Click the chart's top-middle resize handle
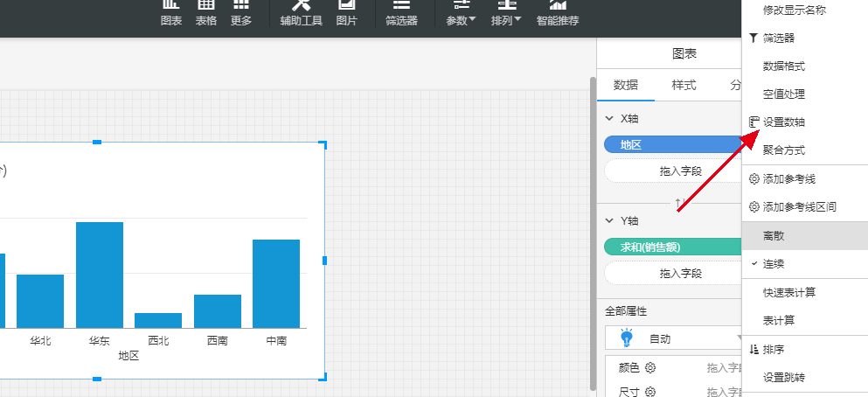The height and width of the screenshot is (397, 868). tap(97, 143)
